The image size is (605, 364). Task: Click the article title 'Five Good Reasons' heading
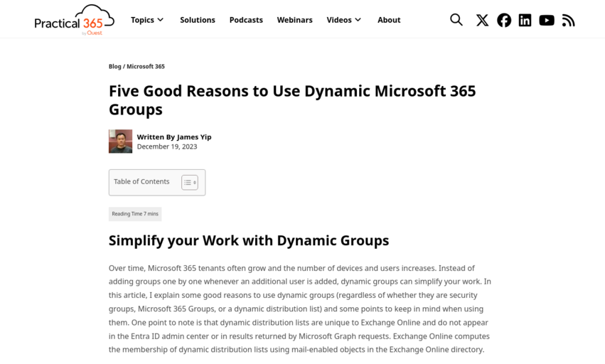tap(292, 100)
